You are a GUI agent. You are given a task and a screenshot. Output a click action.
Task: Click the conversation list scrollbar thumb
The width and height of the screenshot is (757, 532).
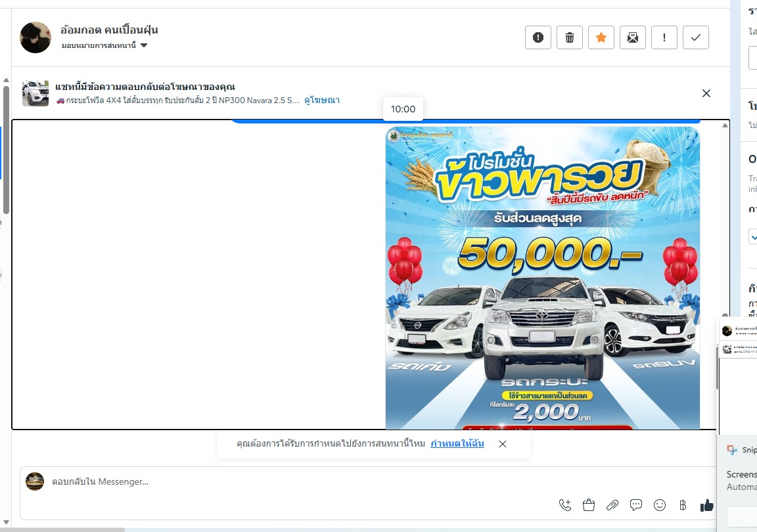(x=6, y=150)
